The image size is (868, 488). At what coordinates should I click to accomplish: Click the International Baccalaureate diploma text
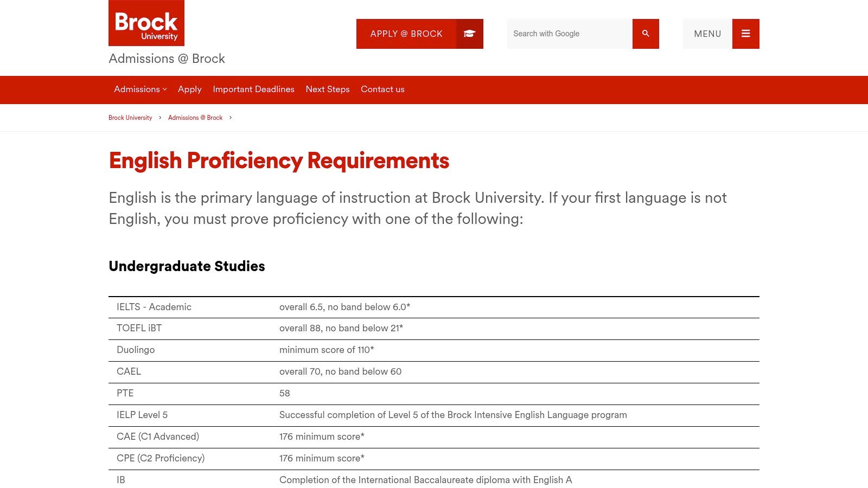point(426,480)
